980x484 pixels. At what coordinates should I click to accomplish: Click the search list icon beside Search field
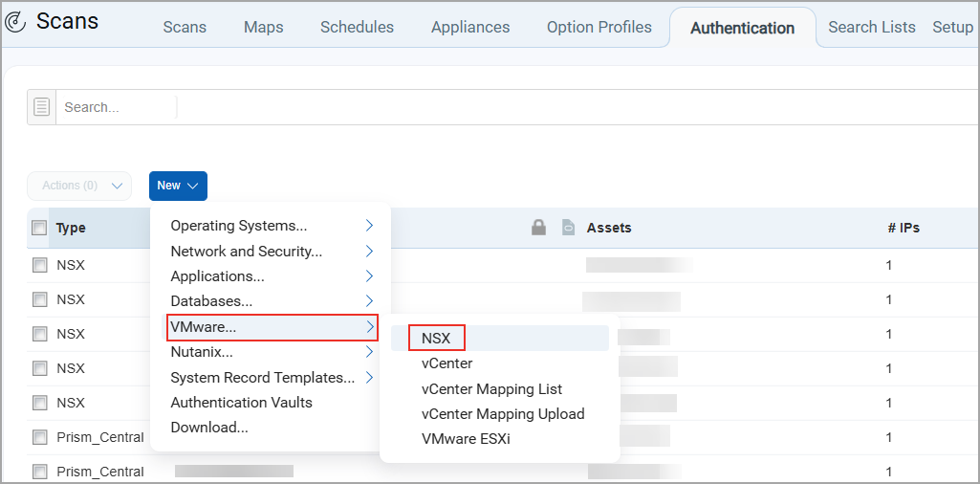(41, 107)
